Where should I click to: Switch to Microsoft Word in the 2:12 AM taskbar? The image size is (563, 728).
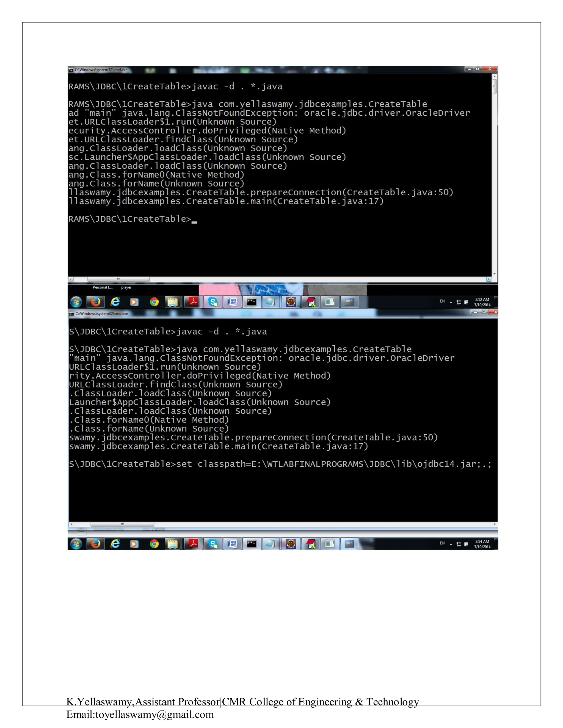(232, 302)
